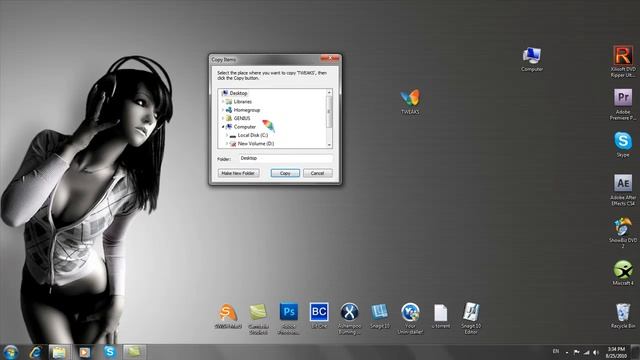Launch Internet Explorer from the taskbar
Viewport: 640px width, 360px height.
pos(36,352)
